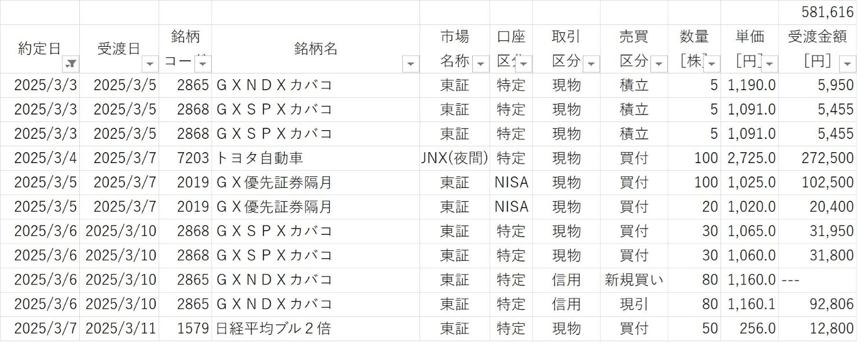Image resolution: width=868 pixels, height=347 pixels.
Task: Open the 売買区分 filter dropdown
Action: click(659, 64)
